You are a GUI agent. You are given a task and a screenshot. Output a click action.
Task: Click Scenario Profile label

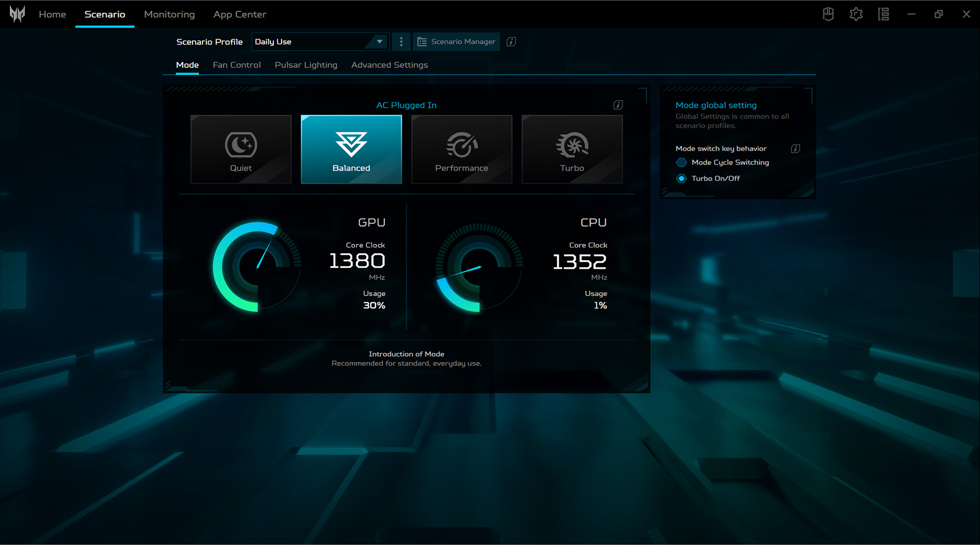click(x=209, y=42)
